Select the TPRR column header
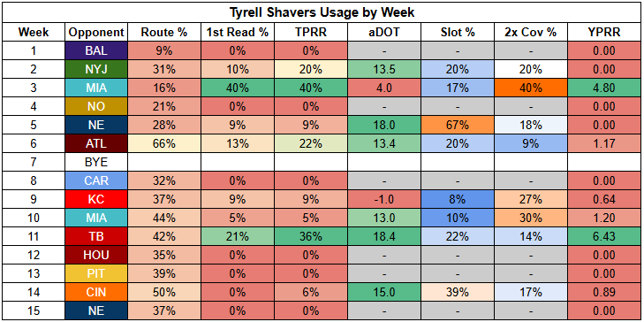The height and width of the screenshot is (322, 644). pos(311,32)
